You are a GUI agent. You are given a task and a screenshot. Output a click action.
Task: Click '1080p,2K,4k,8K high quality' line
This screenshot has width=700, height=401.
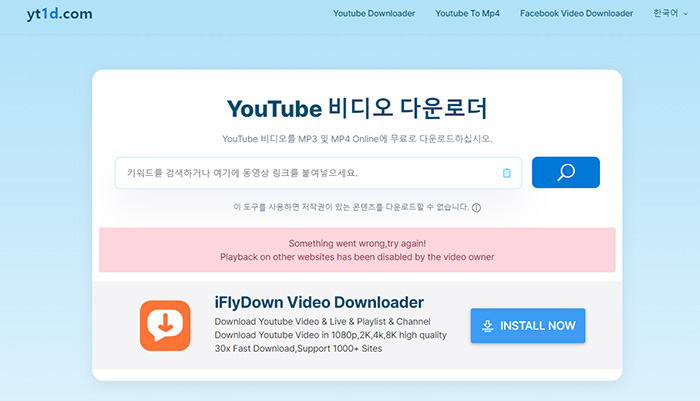330,335
